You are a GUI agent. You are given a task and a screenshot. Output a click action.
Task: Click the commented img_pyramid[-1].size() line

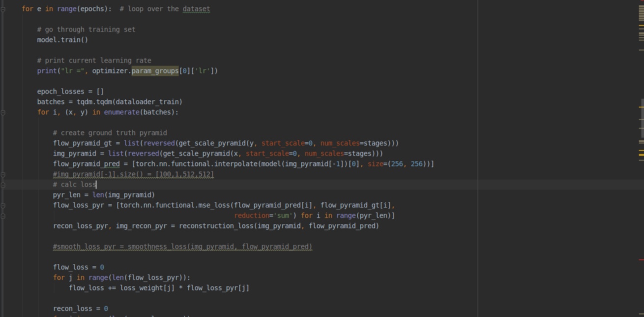coord(133,174)
